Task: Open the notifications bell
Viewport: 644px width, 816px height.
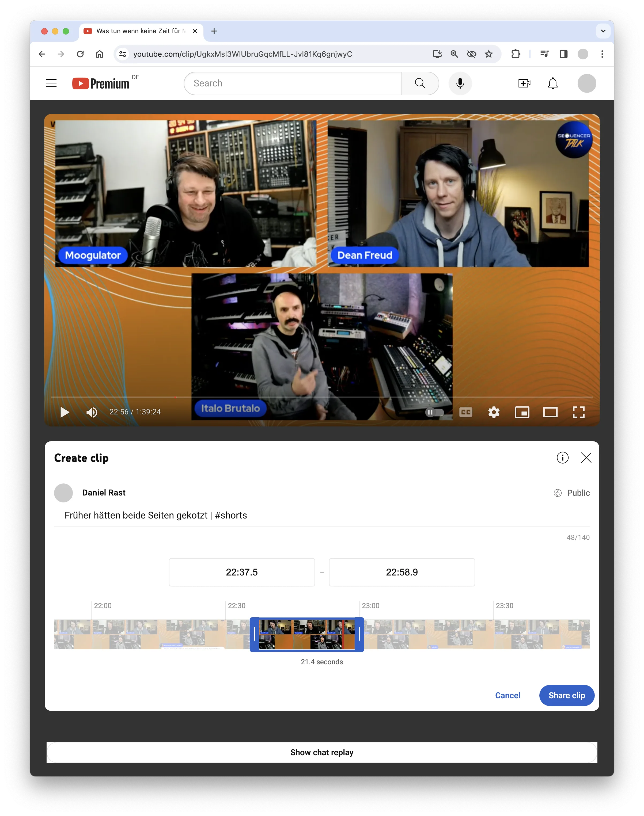Action: click(552, 83)
